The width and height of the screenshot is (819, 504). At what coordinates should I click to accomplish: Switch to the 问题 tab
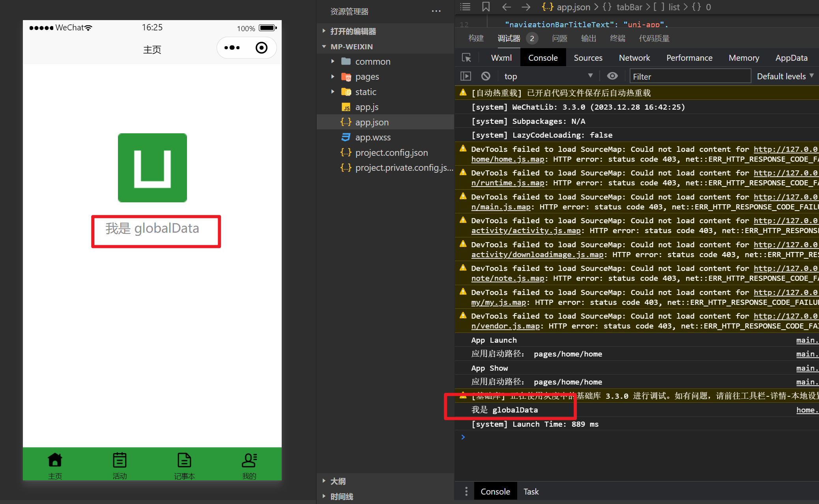(x=559, y=38)
